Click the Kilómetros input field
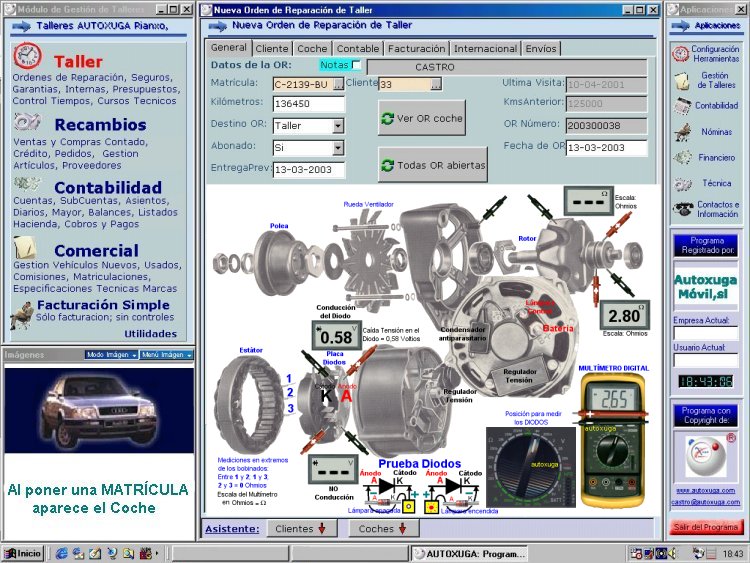The height and width of the screenshot is (563, 750). 309,104
